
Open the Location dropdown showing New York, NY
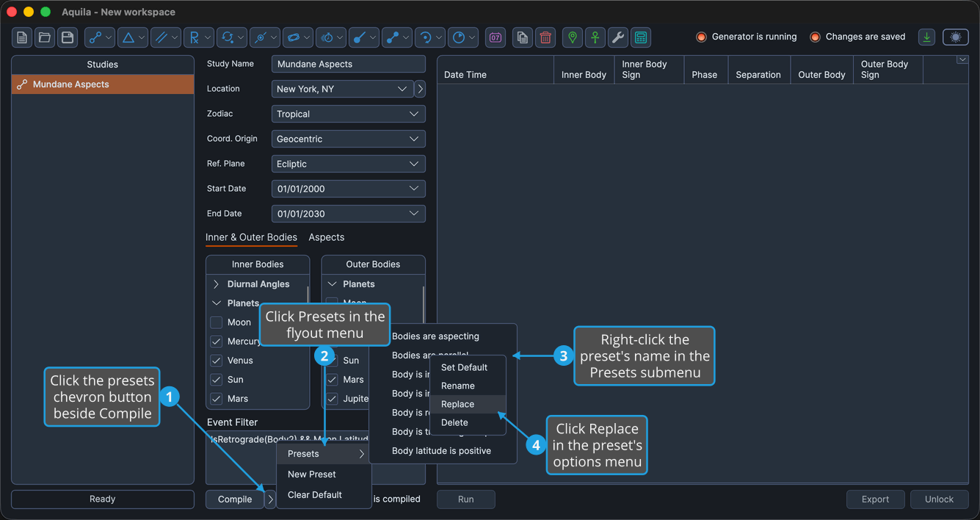[x=342, y=89]
